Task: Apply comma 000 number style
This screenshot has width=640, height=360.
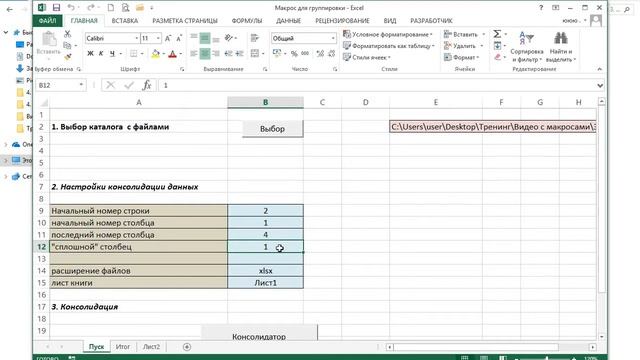Action: point(305,53)
